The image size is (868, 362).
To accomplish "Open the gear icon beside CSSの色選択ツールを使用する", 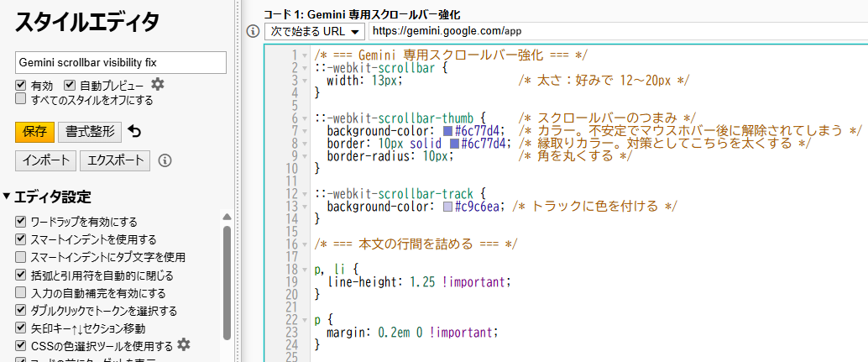I will [x=184, y=344].
